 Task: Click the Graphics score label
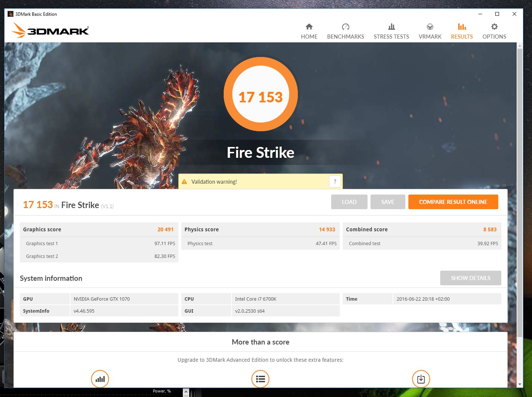(42, 229)
